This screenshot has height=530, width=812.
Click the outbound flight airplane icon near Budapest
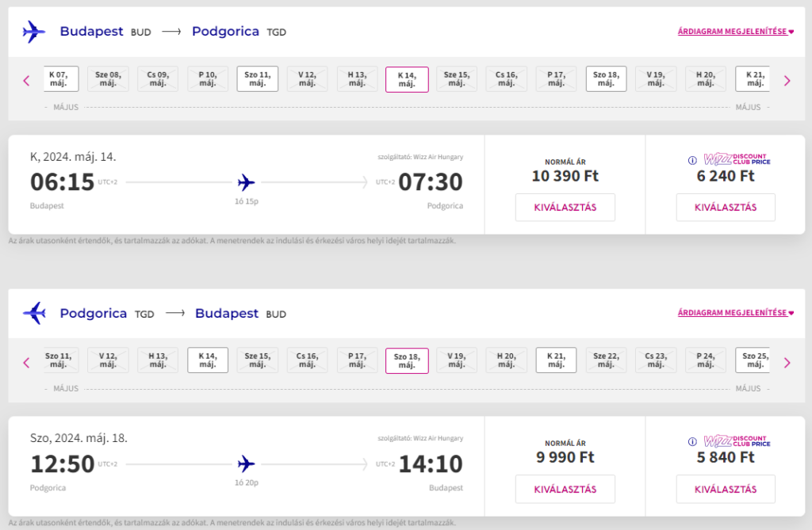[34, 32]
